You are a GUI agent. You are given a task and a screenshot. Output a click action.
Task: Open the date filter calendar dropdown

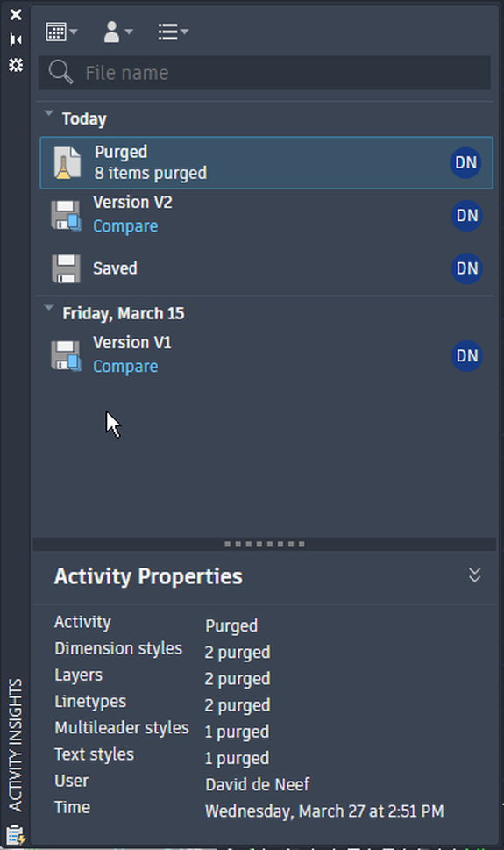coord(61,32)
